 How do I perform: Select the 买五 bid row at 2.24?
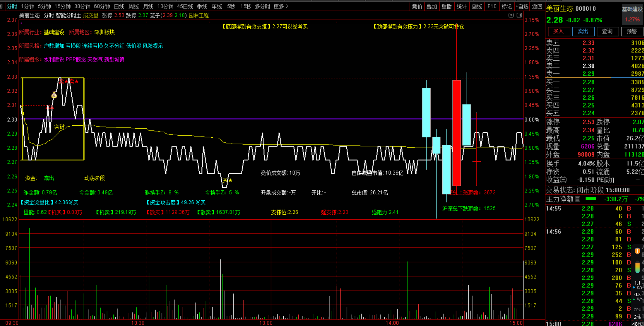click(x=595, y=113)
